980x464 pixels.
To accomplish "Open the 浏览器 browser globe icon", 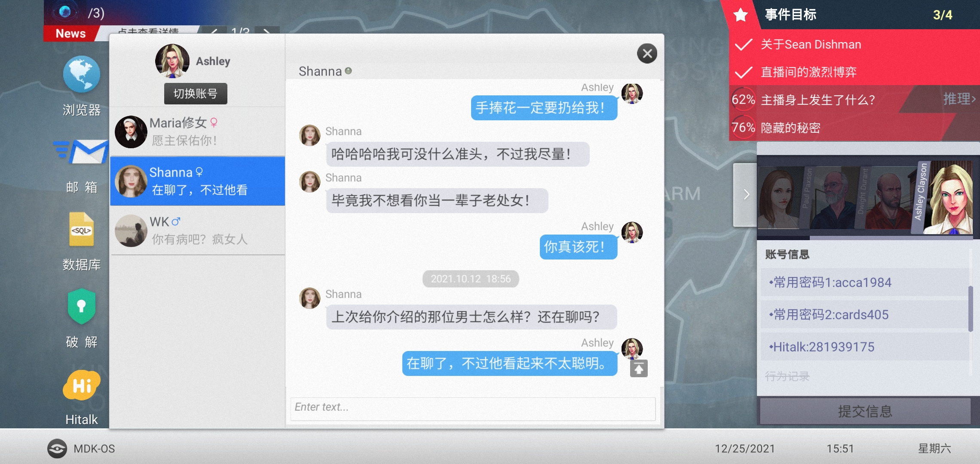I will tap(82, 74).
